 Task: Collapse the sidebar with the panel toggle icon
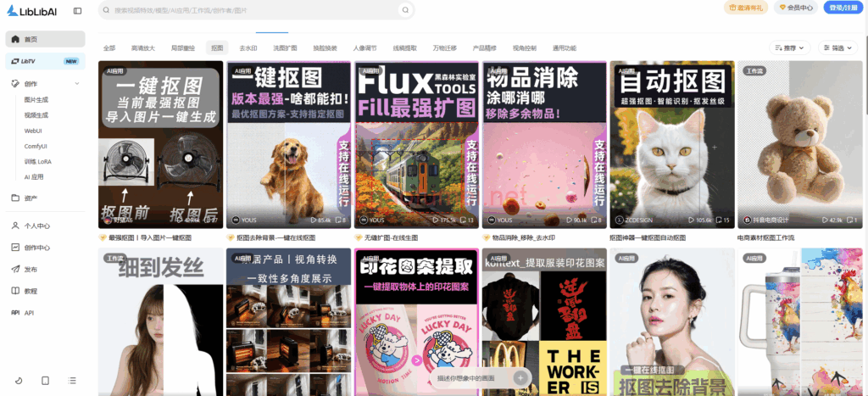point(78,11)
